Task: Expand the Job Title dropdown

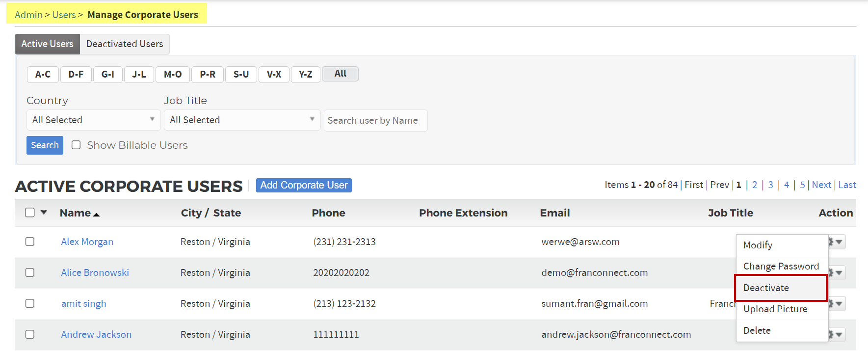Action: [242, 120]
